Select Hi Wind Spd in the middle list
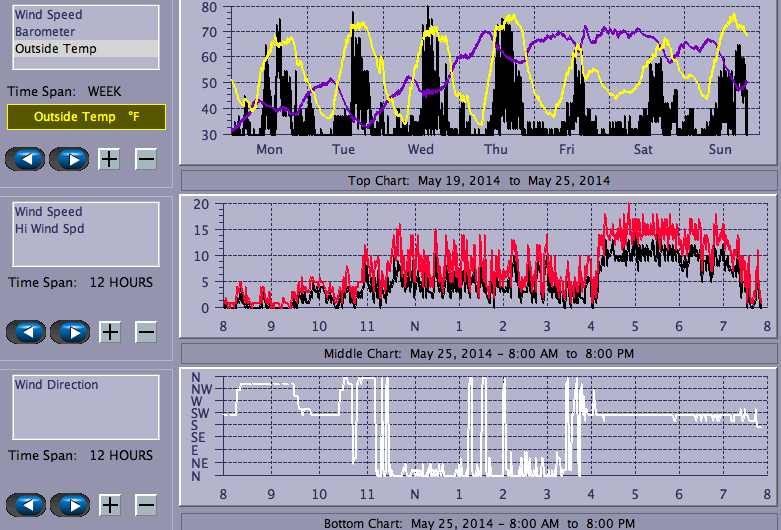 click(x=49, y=229)
